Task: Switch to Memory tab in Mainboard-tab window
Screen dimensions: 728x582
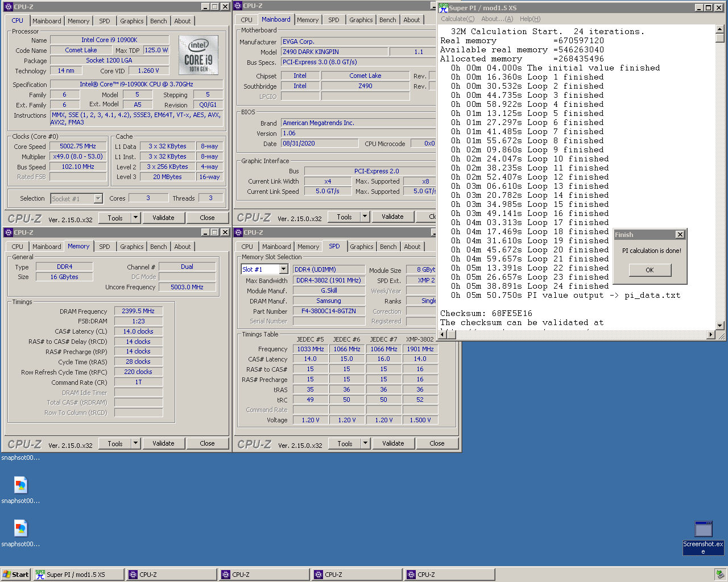Action: (x=308, y=20)
